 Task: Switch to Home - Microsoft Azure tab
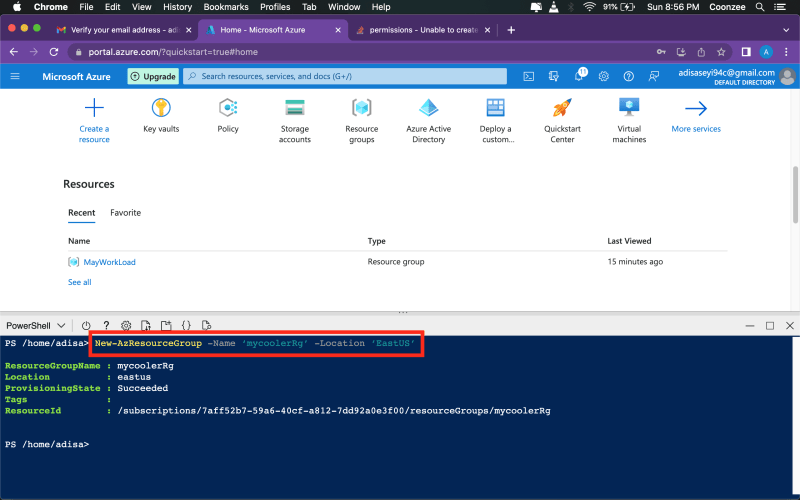coord(272,30)
